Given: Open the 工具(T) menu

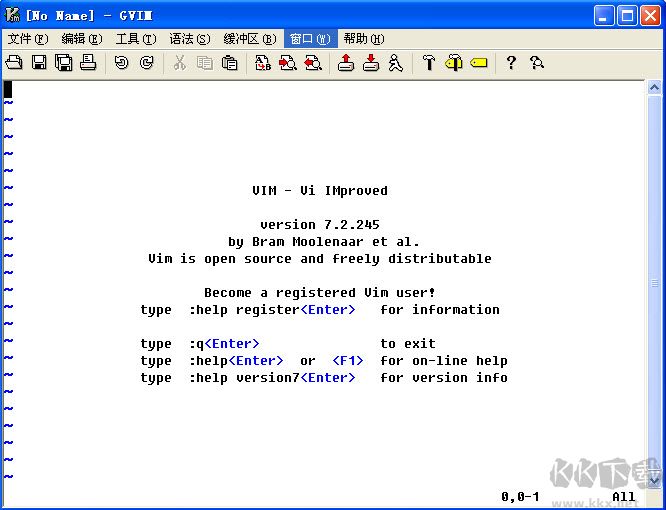Looking at the screenshot, I should (136, 39).
